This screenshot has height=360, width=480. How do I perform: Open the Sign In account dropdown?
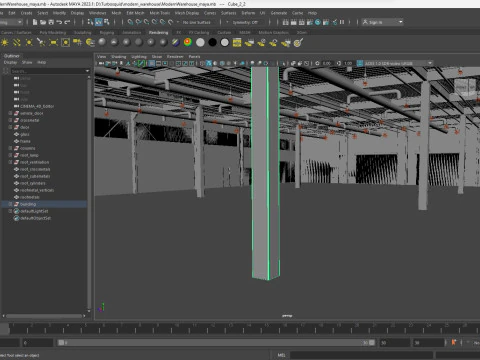click(383, 22)
